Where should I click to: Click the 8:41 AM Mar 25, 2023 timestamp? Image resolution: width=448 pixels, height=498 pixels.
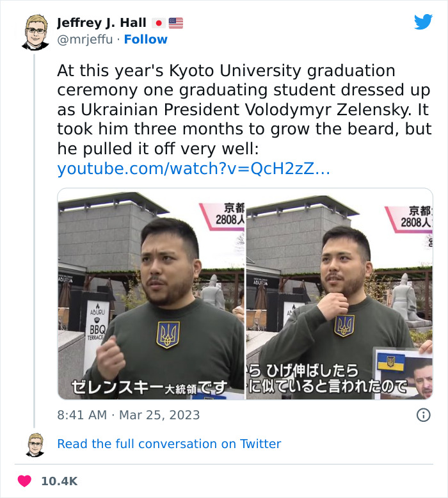(129, 415)
